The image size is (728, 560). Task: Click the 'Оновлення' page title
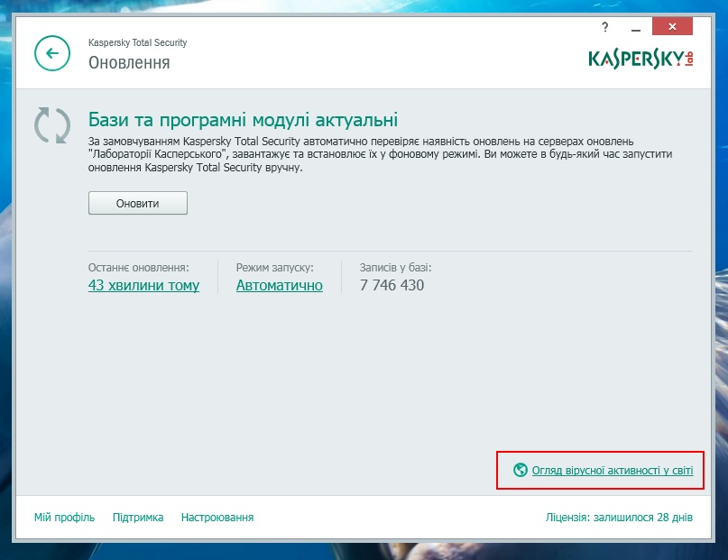[129, 62]
